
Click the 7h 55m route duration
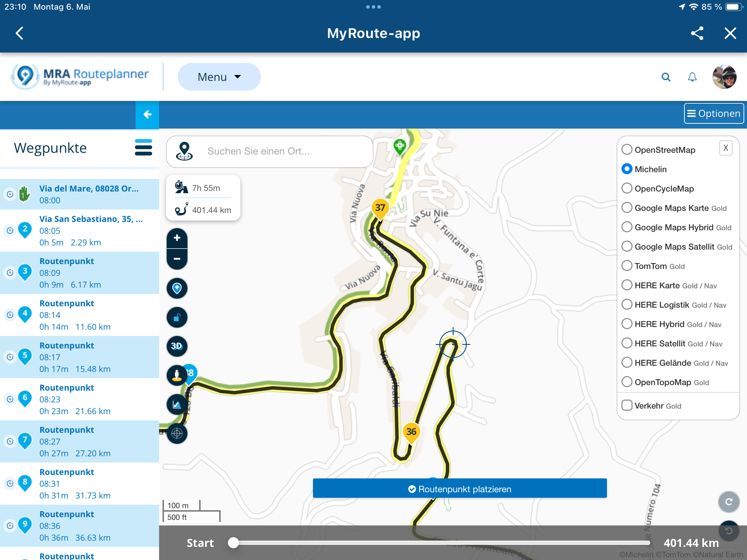206,188
